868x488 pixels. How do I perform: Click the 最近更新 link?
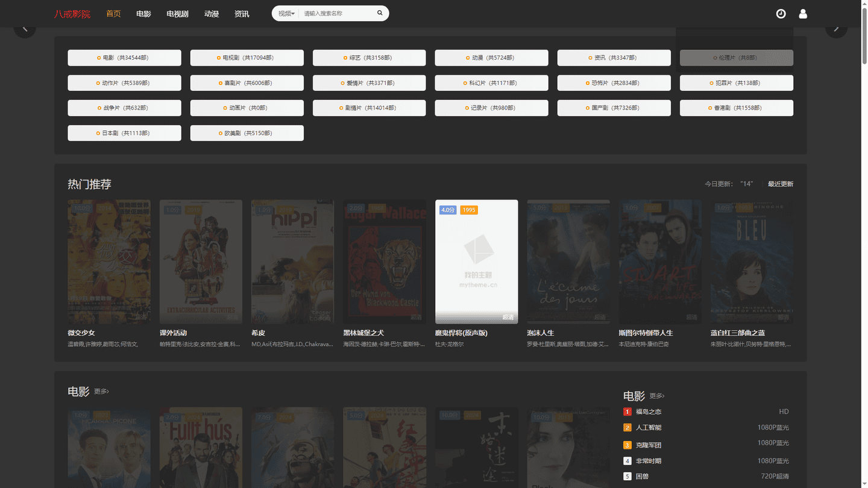tap(781, 184)
